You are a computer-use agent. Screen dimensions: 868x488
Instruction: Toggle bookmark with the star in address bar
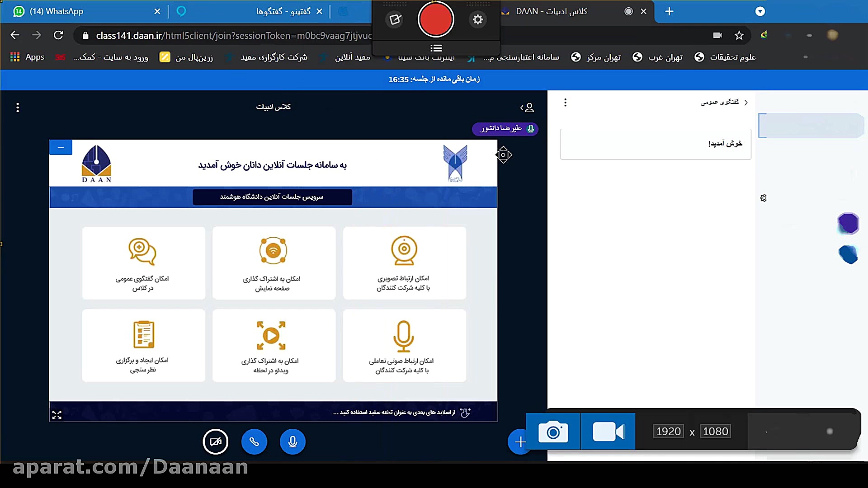[739, 35]
